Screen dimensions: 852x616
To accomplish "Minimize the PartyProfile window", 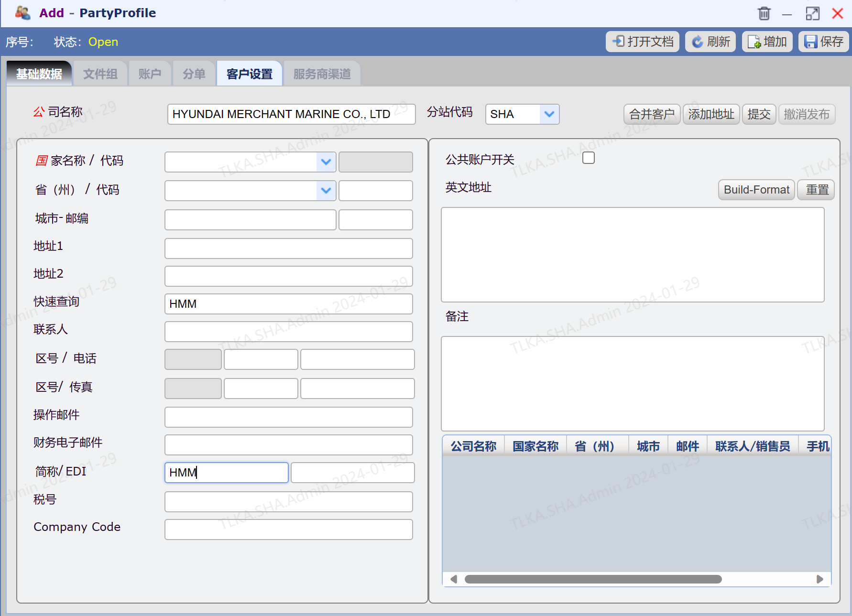I will click(787, 14).
